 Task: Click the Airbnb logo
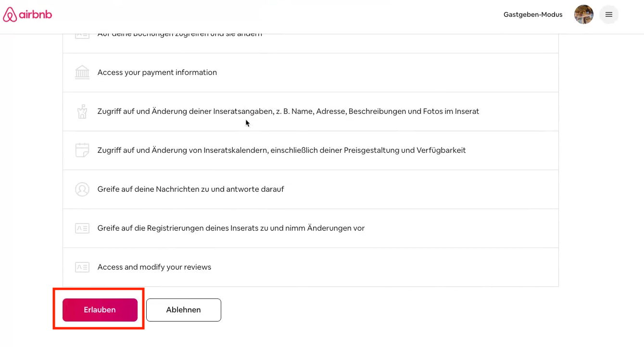click(27, 15)
